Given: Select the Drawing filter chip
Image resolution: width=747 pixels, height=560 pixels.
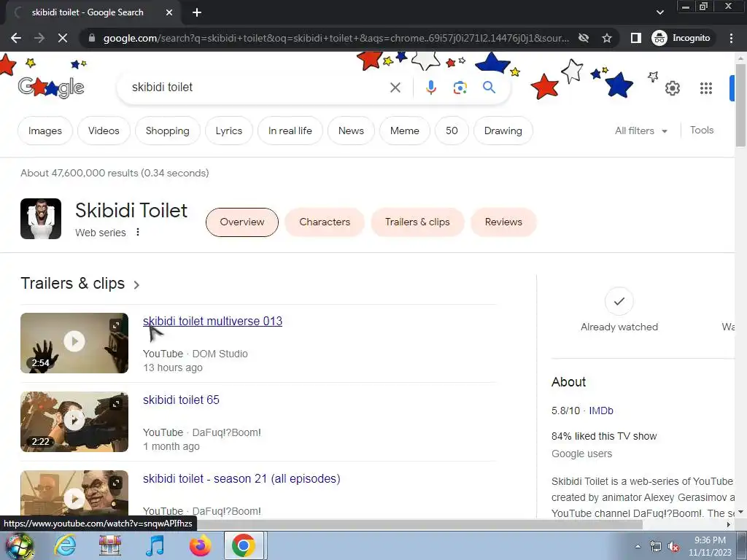Looking at the screenshot, I should click(503, 131).
